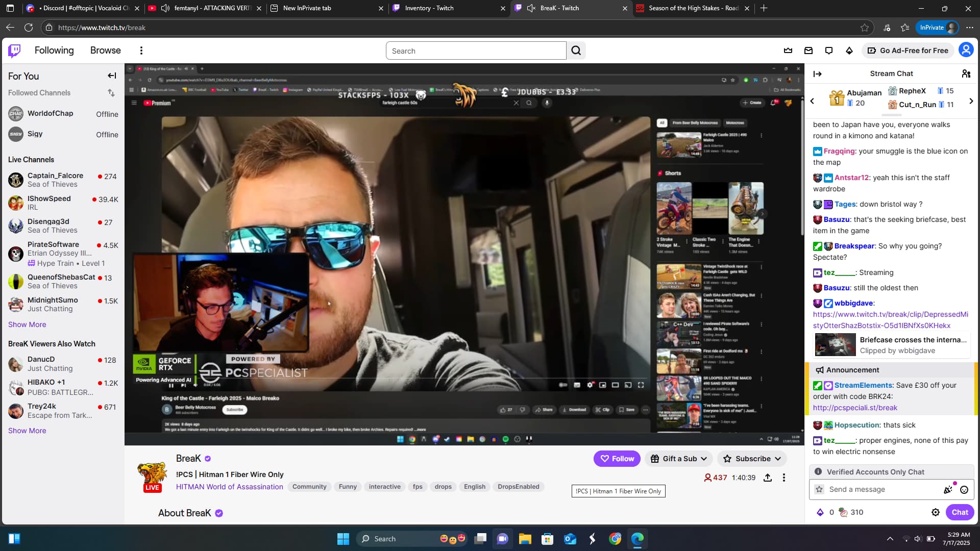Open Google Chrome from the taskbar
Screen dimensions: 980x551
point(615,539)
